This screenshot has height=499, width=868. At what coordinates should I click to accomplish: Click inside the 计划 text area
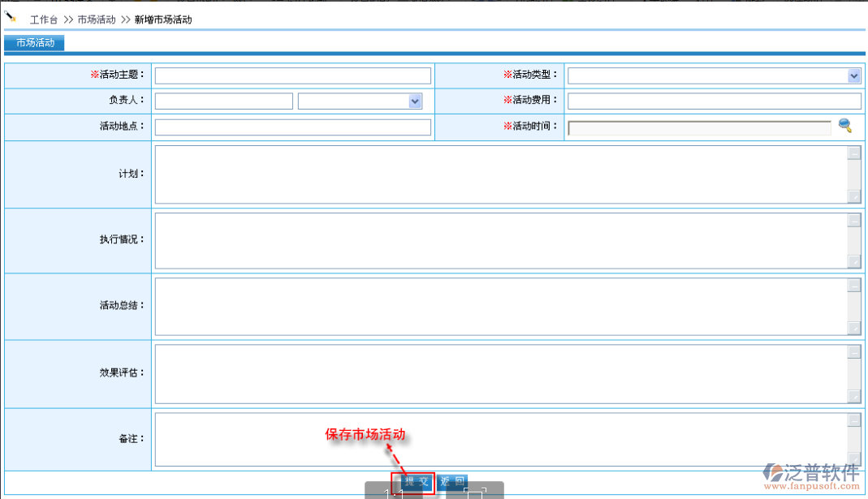tap(500, 174)
